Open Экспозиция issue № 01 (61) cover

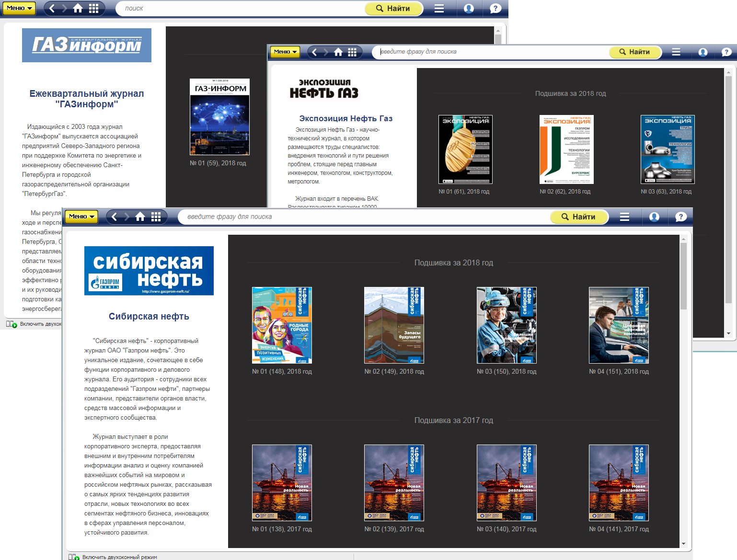(x=465, y=149)
